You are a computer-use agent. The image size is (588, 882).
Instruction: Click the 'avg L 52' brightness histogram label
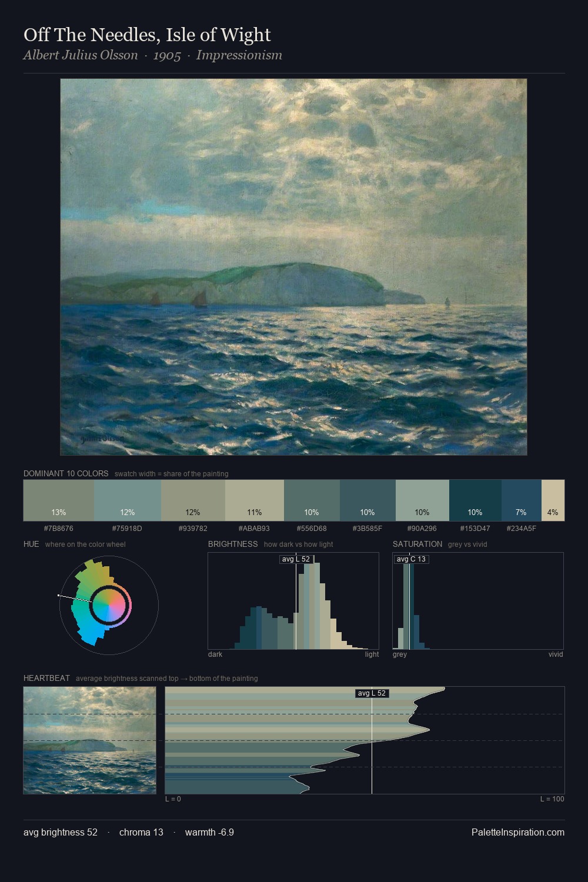[296, 559]
